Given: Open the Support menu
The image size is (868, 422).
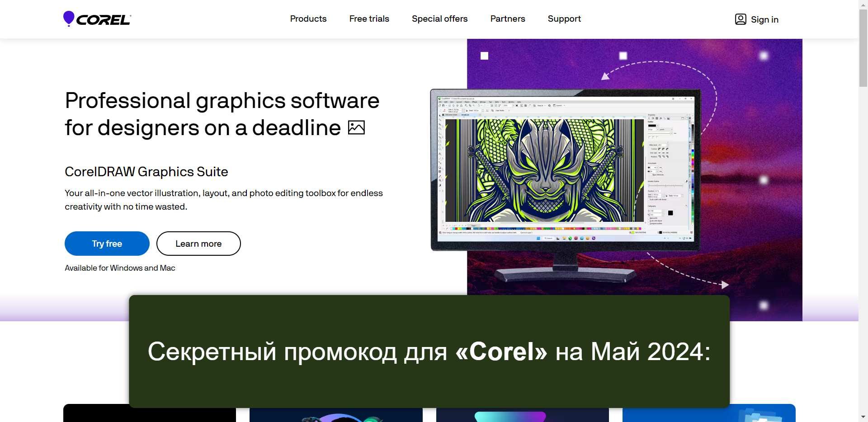Looking at the screenshot, I should tap(564, 19).
